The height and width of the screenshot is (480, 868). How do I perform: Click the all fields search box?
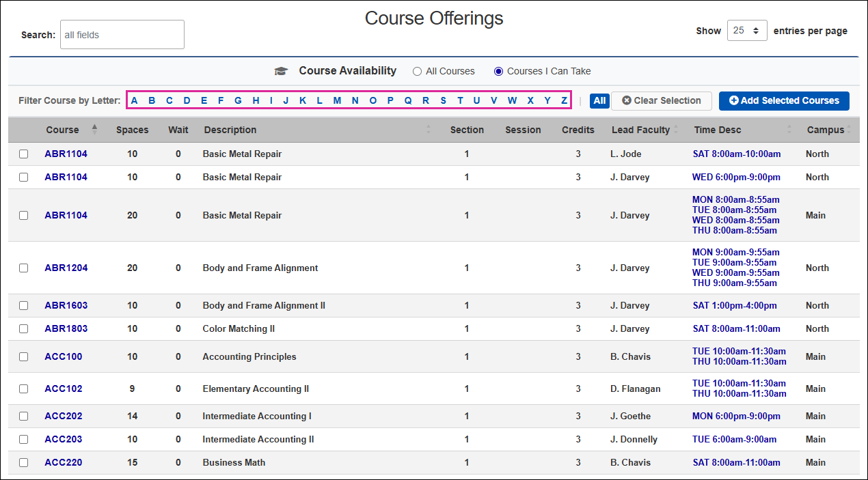[x=122, y=35]
